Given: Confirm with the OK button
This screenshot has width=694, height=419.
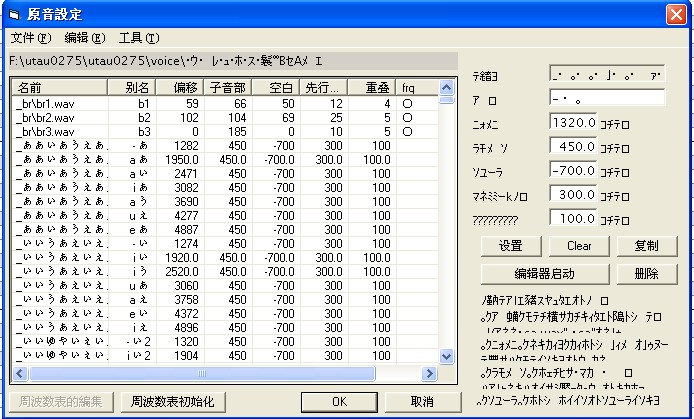Looking at the screenshot, I should point(339,402).
